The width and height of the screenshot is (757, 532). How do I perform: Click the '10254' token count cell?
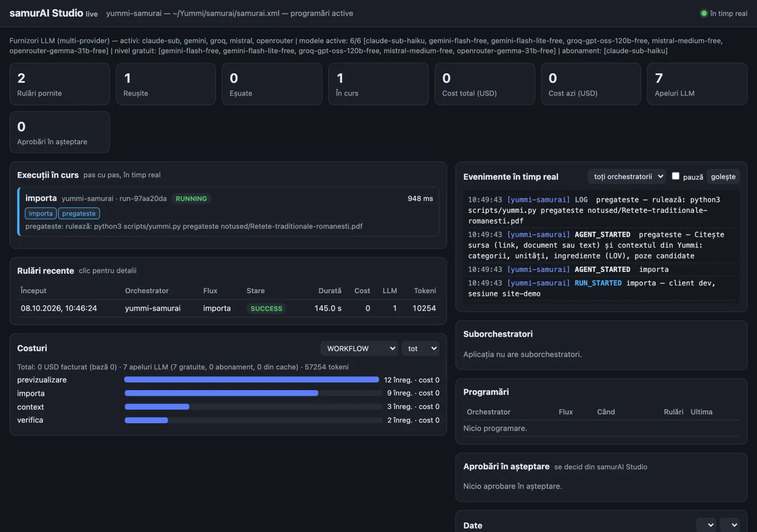click(424, 308)
